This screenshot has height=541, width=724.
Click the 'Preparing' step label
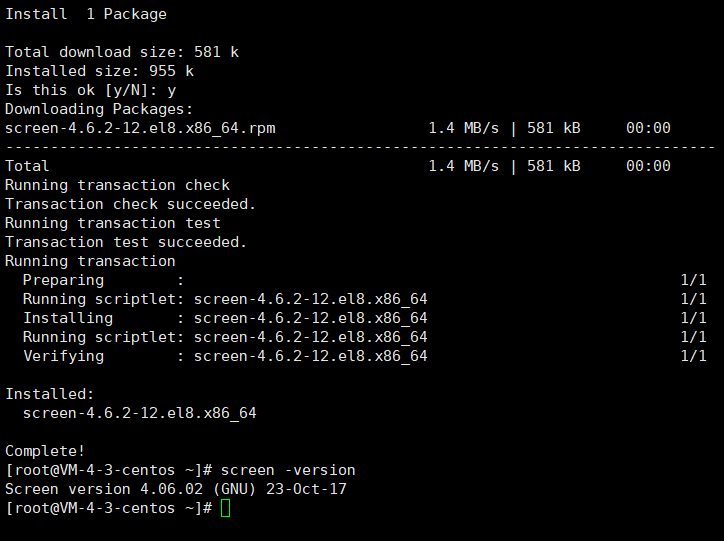63,280
